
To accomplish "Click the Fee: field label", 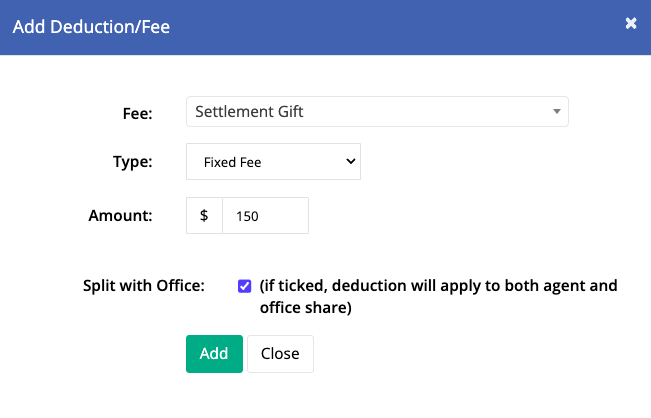I will [x=137, y=113].
